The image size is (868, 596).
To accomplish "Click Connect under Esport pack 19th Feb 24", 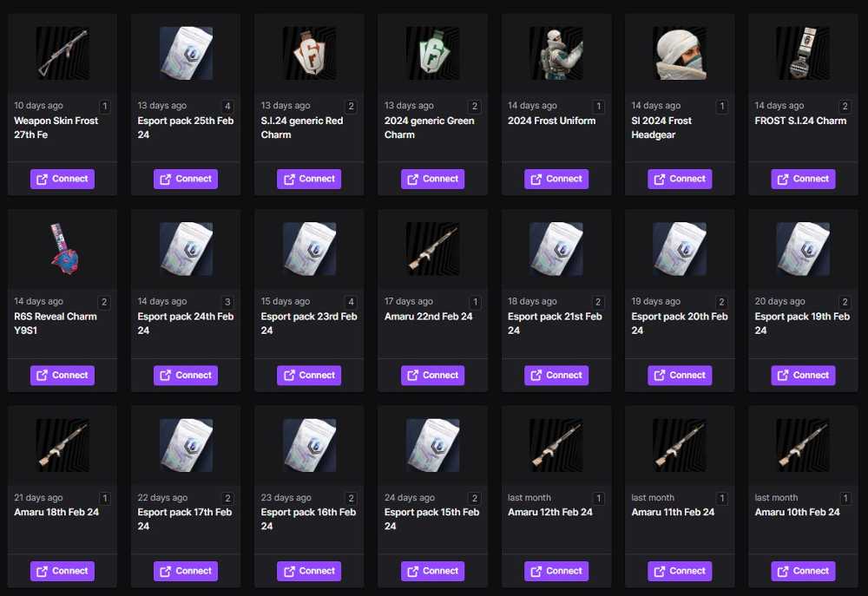I will (803, 375).
